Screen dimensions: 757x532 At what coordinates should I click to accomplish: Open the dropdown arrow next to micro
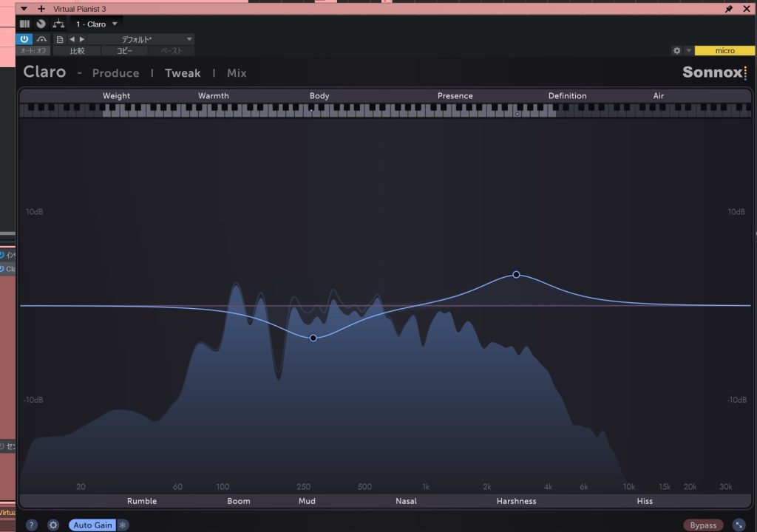[689, 51]
